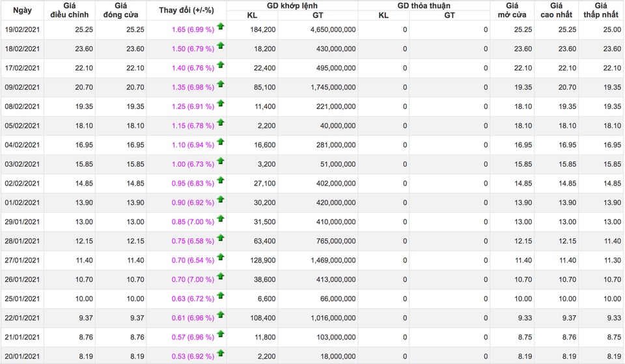Click matched volume 85,100
625x364 pixels.
pyautogui.click(x=265, y=87)
